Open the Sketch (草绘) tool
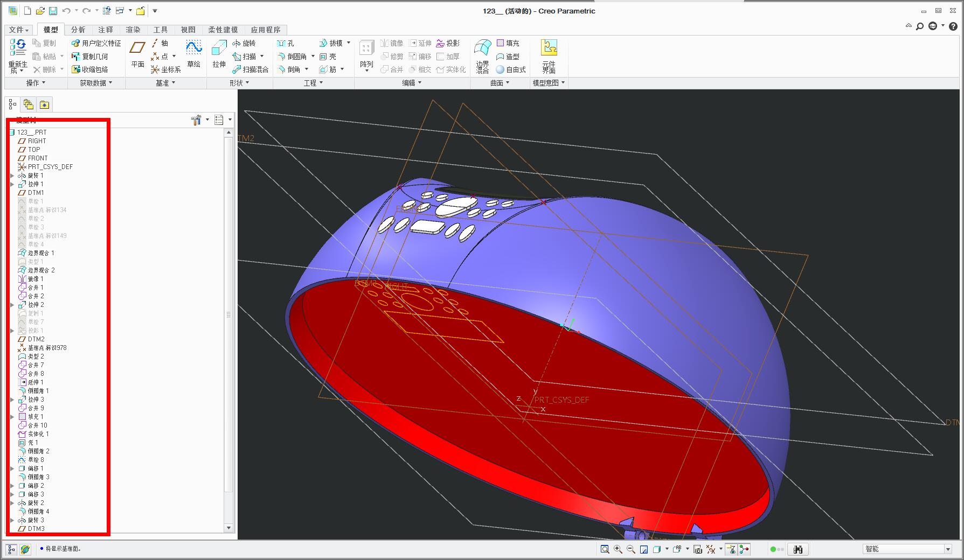 coord(194,54)
